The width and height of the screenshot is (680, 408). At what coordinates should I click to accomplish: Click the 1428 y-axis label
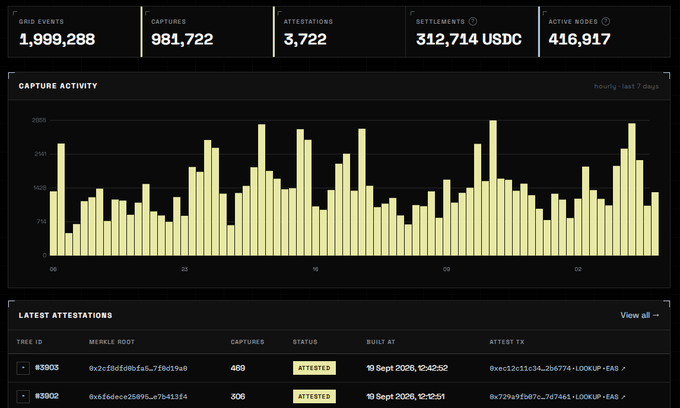point(40,188)
